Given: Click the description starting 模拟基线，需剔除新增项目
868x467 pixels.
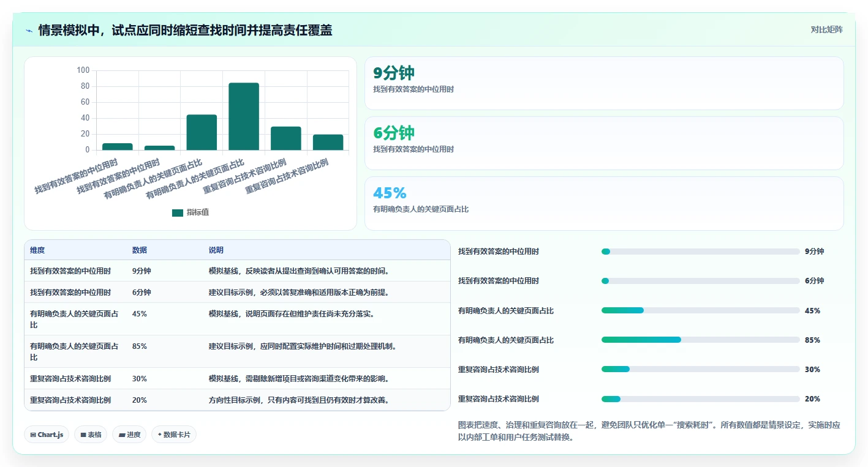Looking at the screenshot, I should click(300, 378).
